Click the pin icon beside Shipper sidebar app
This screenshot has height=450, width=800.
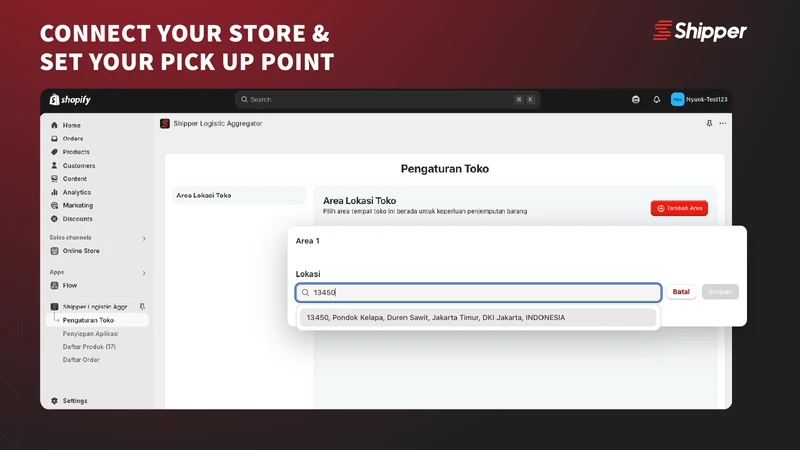point(142,307)
